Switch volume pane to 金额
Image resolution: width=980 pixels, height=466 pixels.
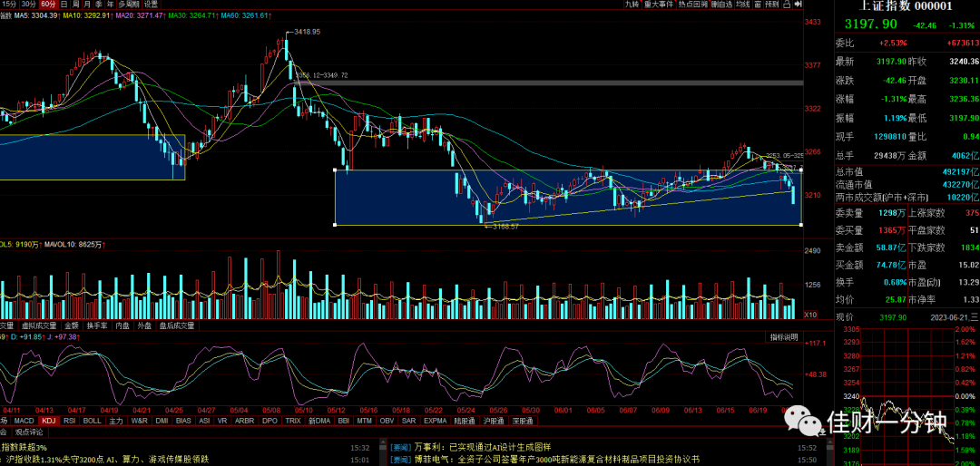point(72,325)
